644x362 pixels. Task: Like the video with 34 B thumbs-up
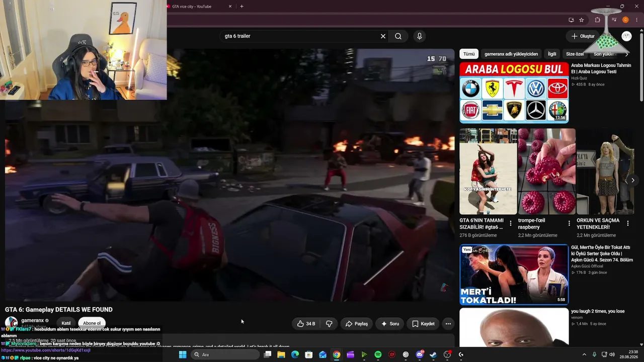coord(306,324)
